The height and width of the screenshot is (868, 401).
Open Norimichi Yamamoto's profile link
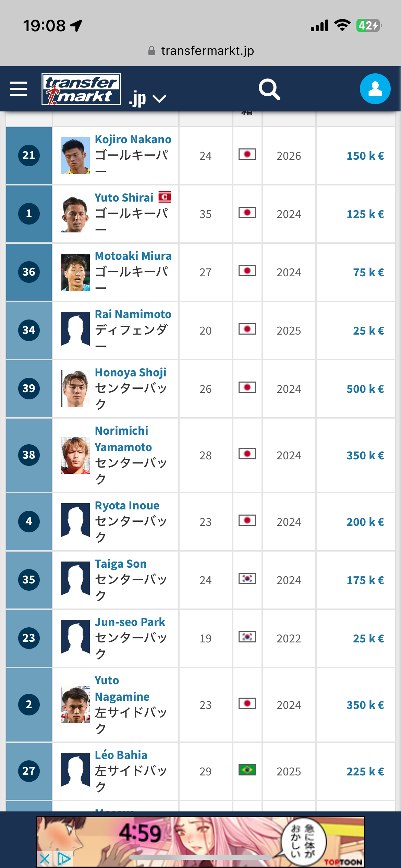[123, 439]
